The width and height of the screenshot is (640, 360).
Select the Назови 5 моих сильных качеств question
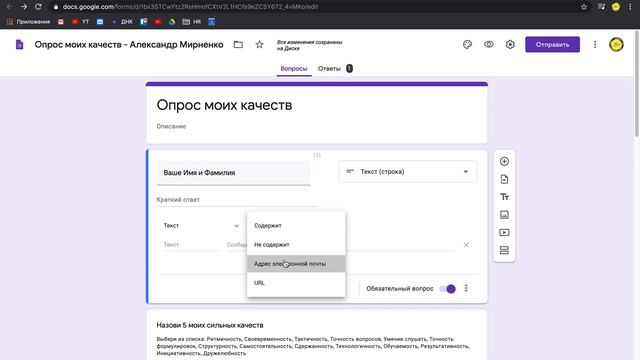[210, 325]
